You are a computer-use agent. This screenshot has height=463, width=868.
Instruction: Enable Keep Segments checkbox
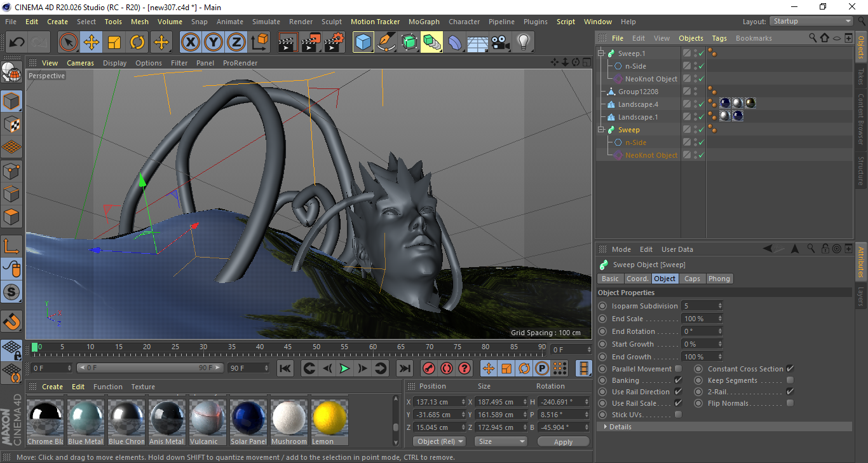coord(790,380)
